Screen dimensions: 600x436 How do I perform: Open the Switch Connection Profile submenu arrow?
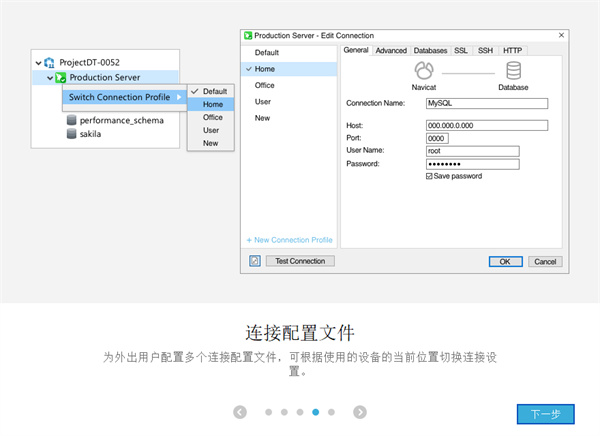179,97
